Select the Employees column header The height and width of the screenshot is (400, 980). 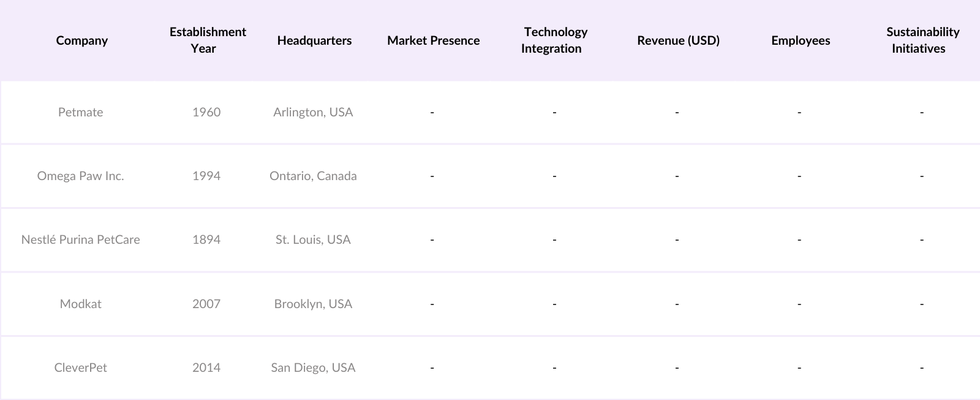[801, 40]
